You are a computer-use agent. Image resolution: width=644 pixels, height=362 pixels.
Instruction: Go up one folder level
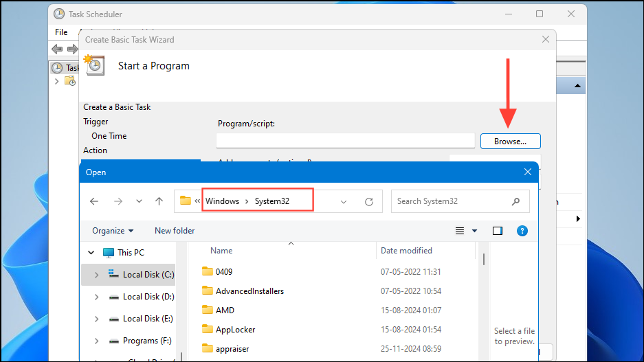click(159, 201)
